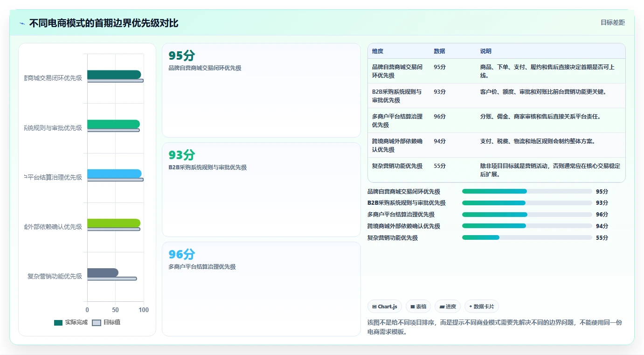Viewport: 644px width, 355px height.
Task: Select the lime green actual bar for 外部依赖确认优先级
Action: (x=114, y=223)
